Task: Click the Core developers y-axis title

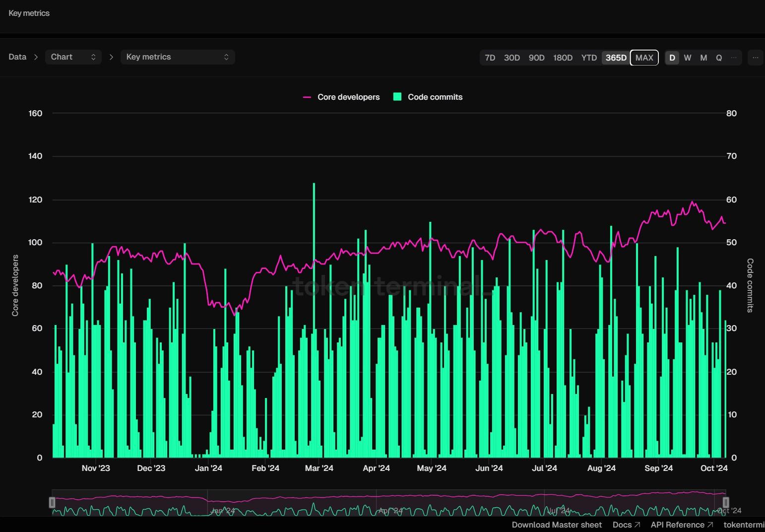Action: pyautogui.click(x=15, y=285)
